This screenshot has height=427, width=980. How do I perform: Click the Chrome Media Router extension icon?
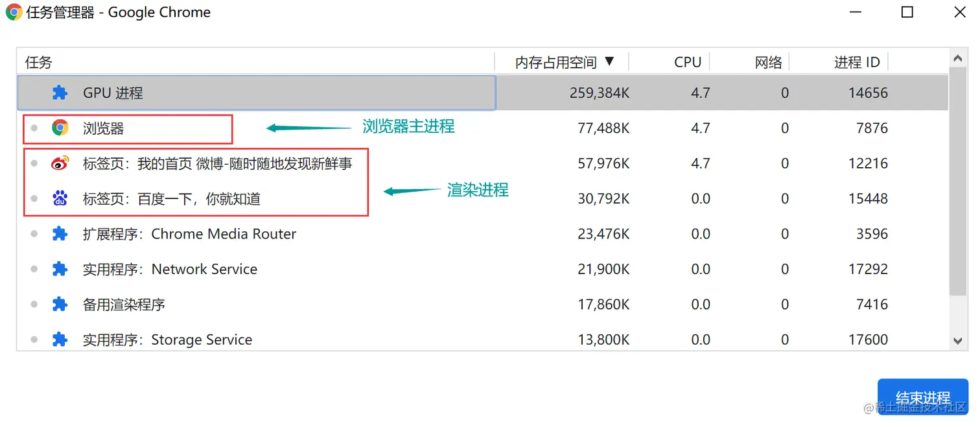pos(60,234)
